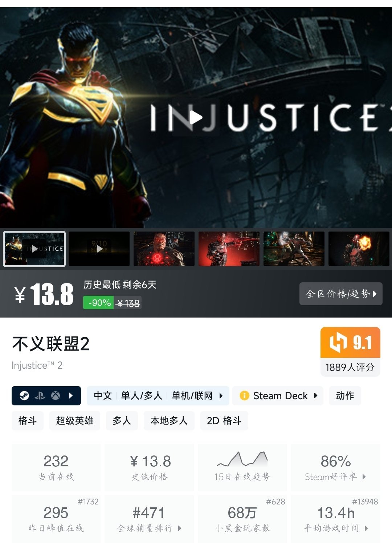
Task: View the red Atrocitus screenshot thumbnail
Action: tap(164, 249)
